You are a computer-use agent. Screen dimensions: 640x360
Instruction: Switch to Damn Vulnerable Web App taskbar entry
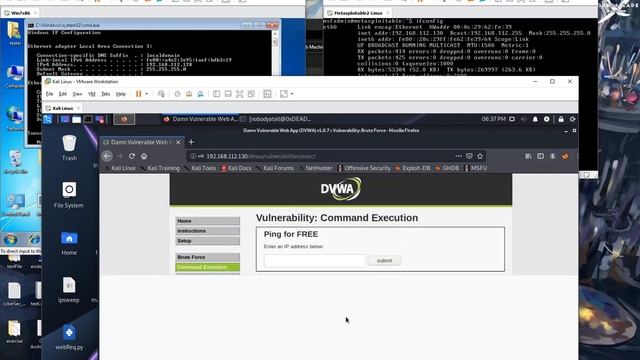coord(200,119)
